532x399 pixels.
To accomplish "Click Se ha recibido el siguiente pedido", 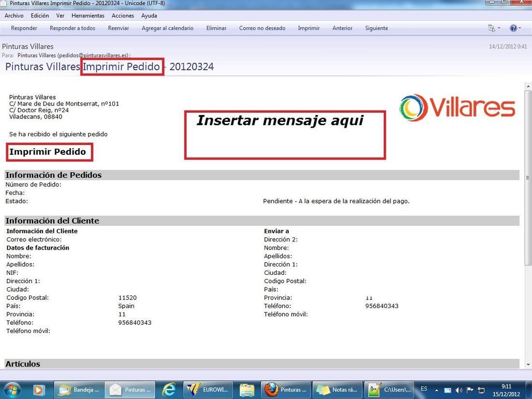I will point(59,134).
